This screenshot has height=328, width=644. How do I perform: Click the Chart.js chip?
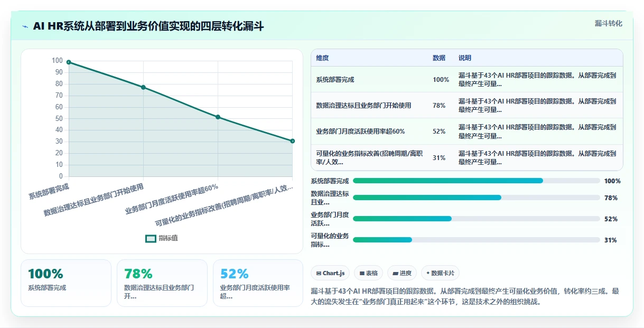pyautogui.click(x=330, y=273)
